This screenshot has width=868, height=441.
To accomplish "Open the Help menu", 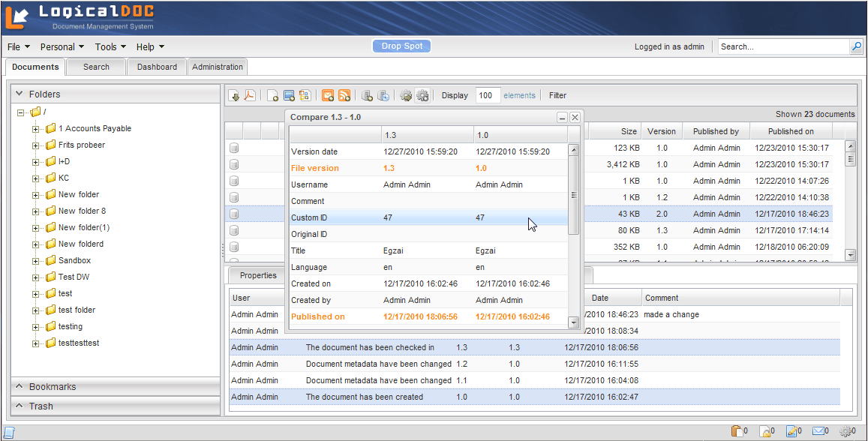I will tap(150, 47).
